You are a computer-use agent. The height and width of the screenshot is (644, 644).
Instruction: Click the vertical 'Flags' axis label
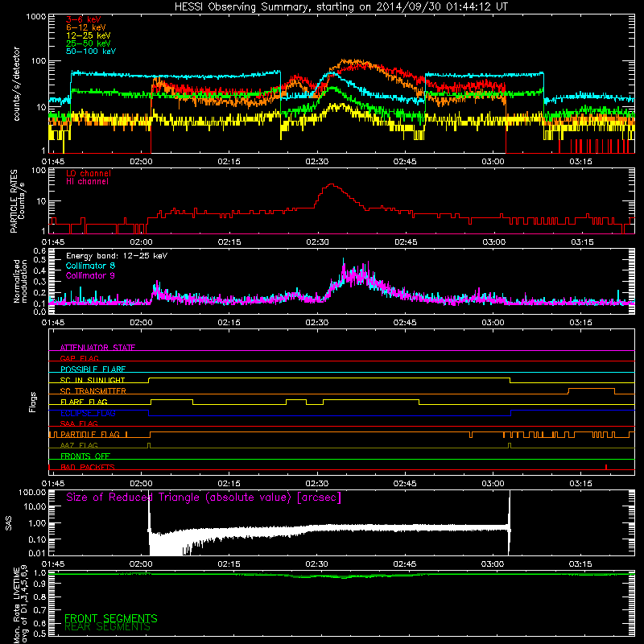pos(32,402)
